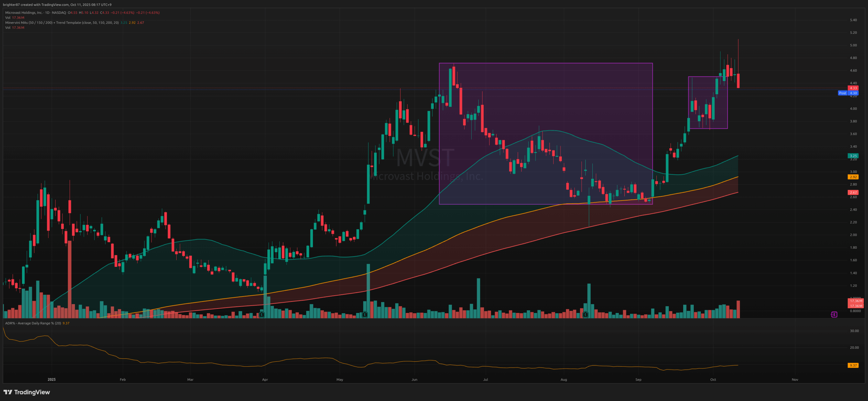Click the green 3.25 moving average label
Viewport: 868px width, 401px height.
[x=853, y=156]
